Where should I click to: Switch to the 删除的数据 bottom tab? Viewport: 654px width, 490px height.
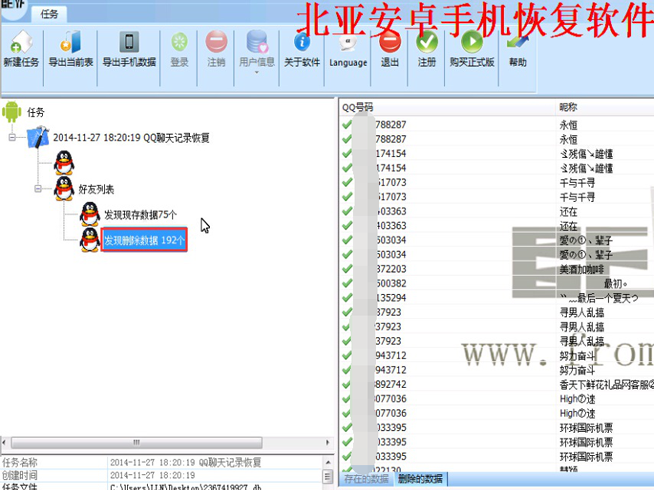point(420,479)
